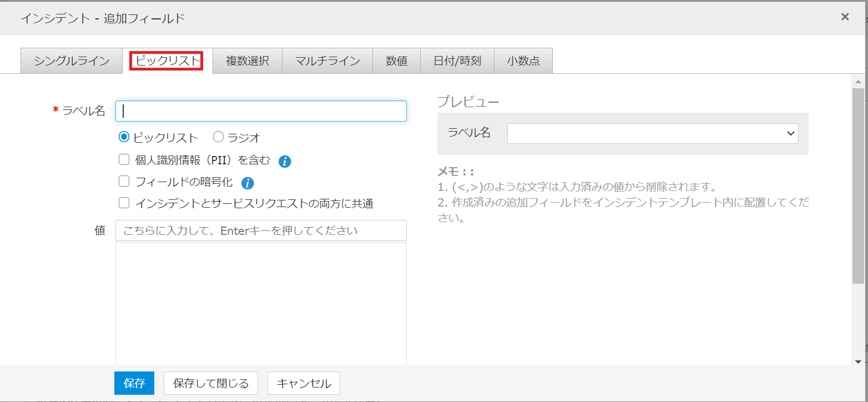Switch to the 日付/時刻 tab
This screenshot has width=868, height=402.
point(457,61)
